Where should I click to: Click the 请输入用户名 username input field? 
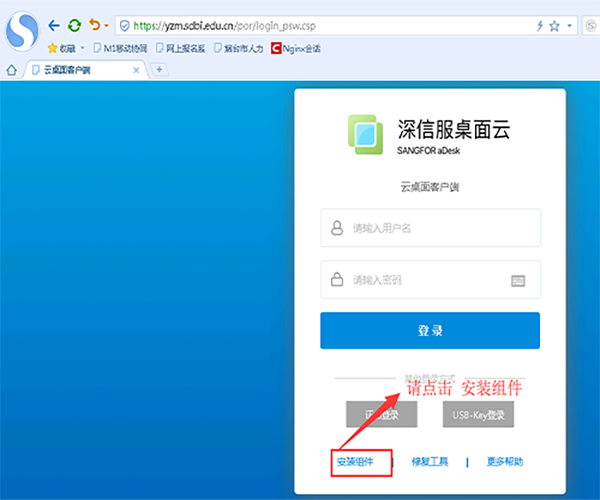(430, 228)
